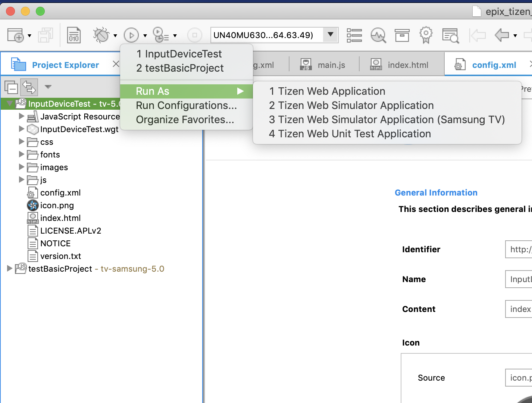This screenshot has width=532, height=403.
Task: Click the profiler magnifier-graph icon
Action: pyautogui.click(x=378, y=35)
